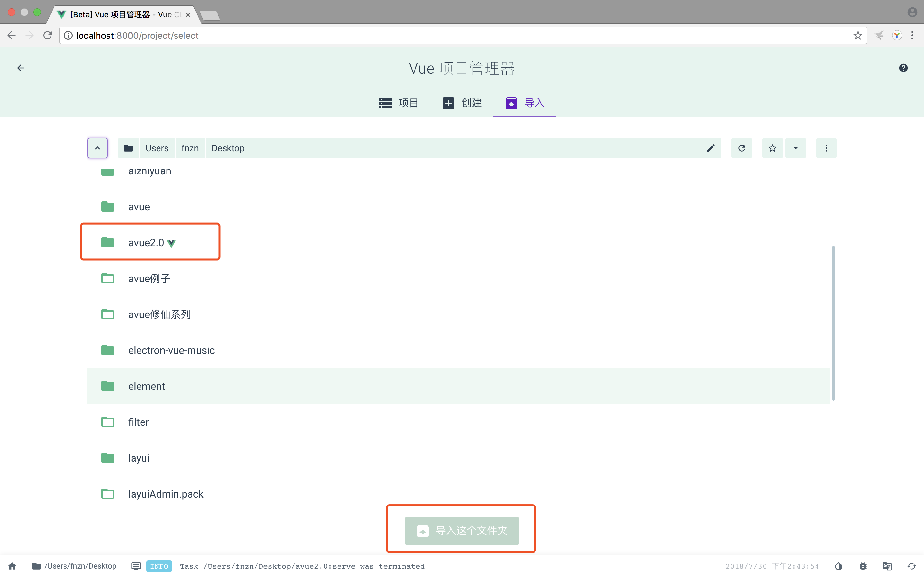Open the log console icon
The height and width of the screenshot is (577, 924).
(x=135, y=566)
